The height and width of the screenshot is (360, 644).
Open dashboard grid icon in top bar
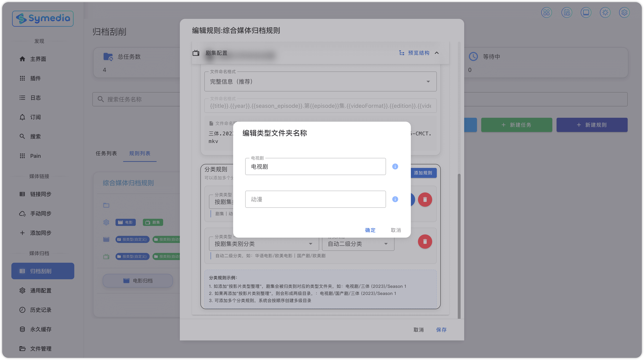click(x=546, y=12)
